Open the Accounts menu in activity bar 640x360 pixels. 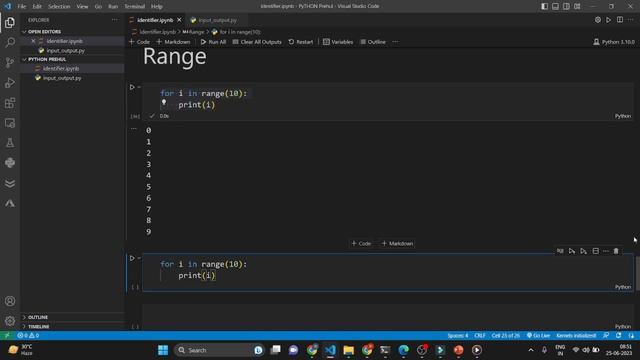click(x=10, y=301)
